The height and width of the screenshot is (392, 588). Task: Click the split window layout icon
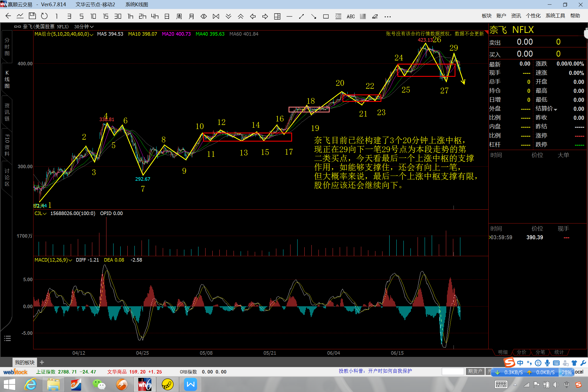(277, 17)
